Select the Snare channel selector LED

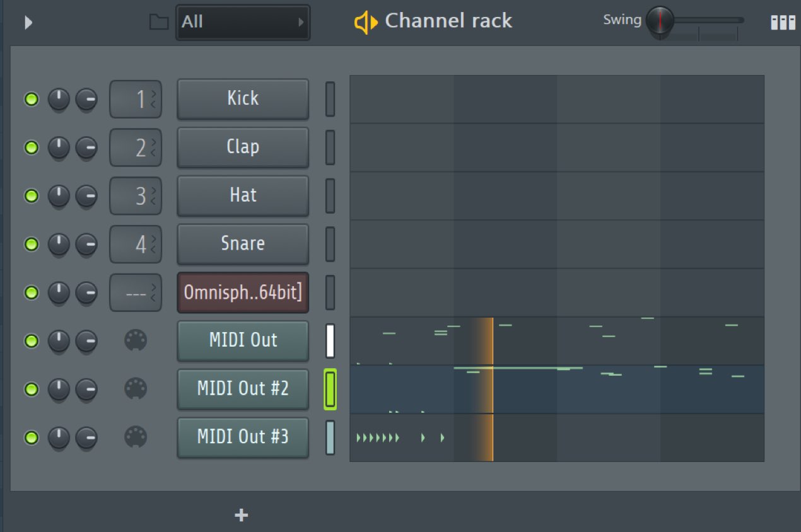pyautogui.click(x=330, y=244)
